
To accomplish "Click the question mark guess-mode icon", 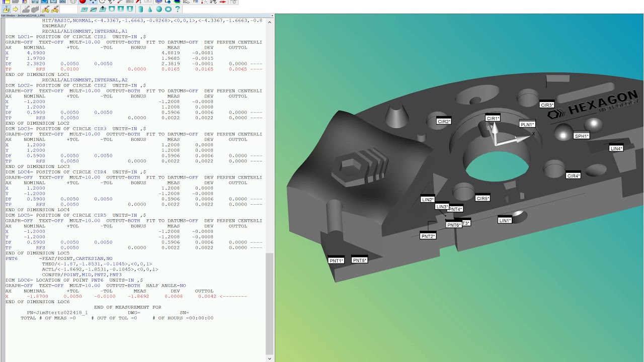I will point(177,9).
